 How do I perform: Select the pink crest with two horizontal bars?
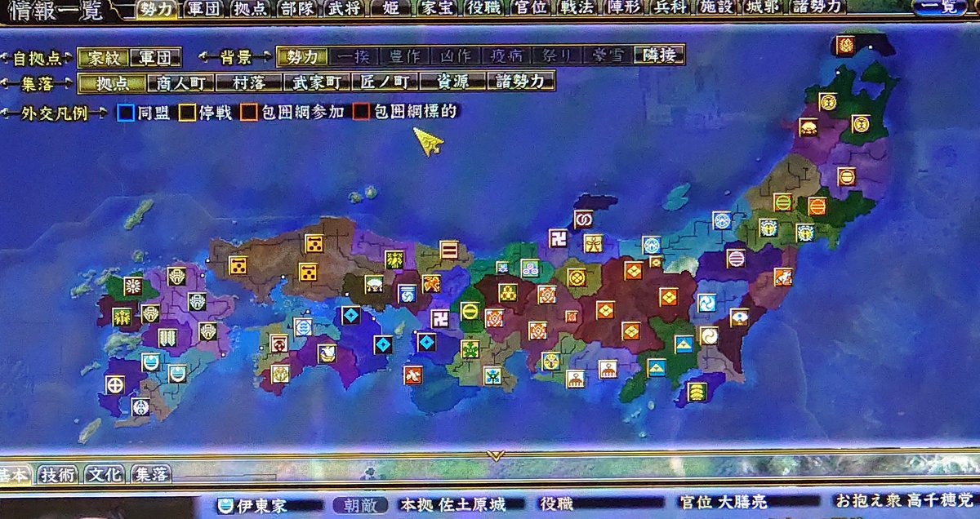(448, 250)
